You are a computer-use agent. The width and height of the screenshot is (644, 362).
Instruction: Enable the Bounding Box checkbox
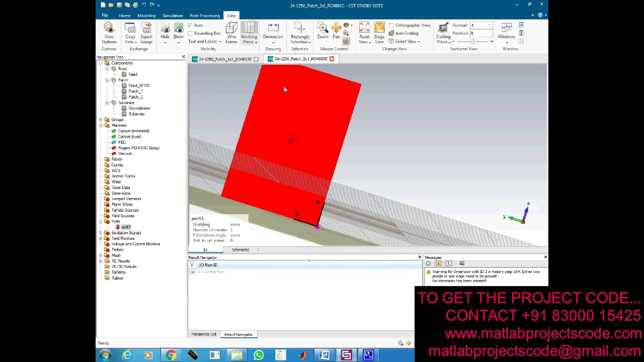click(x=190, y=33)
